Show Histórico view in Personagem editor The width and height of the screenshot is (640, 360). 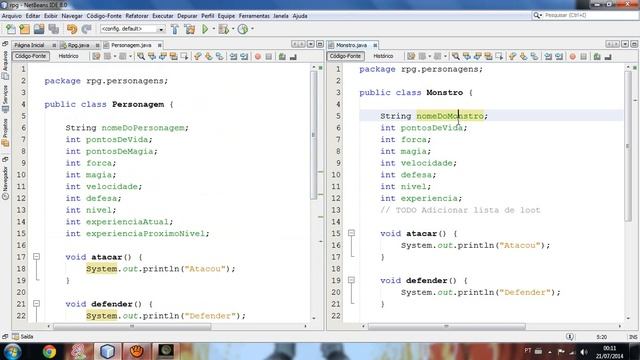click(69, 56)
